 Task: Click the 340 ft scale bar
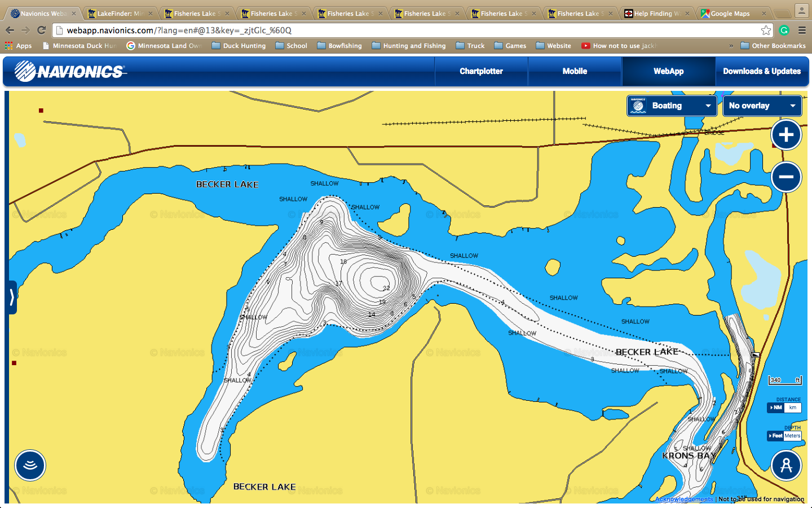(x=785, y=380)
